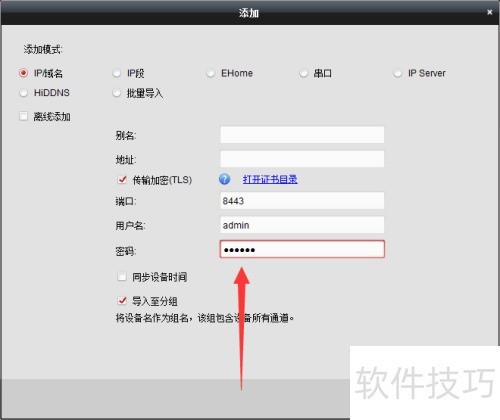Uncheck the 导入至分组 checkbox

[122, 300]
